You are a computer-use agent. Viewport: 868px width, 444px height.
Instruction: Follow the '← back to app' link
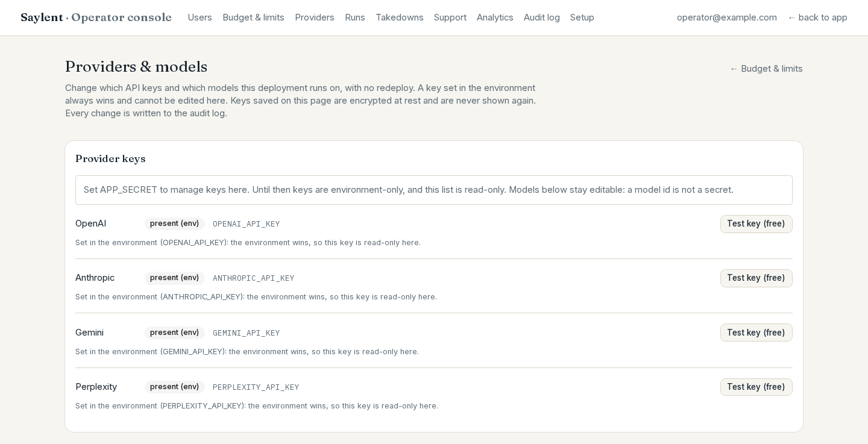pyautogui.click(x=817, y=17)
